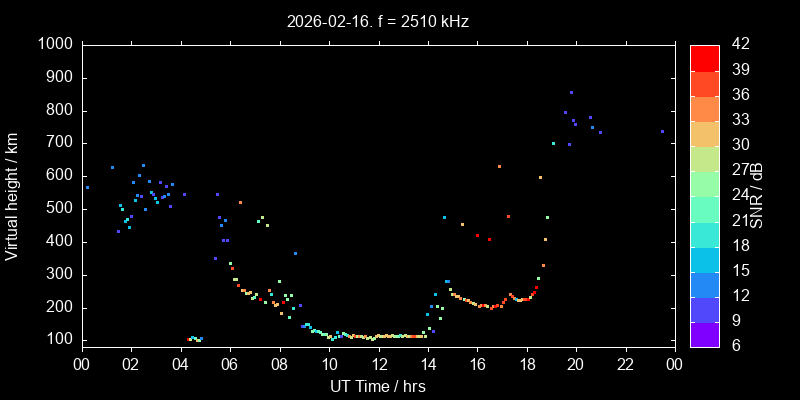Screen dimensions: 800x400
Task: Select the highest data point near 860 km
Action: pos(571,93)
